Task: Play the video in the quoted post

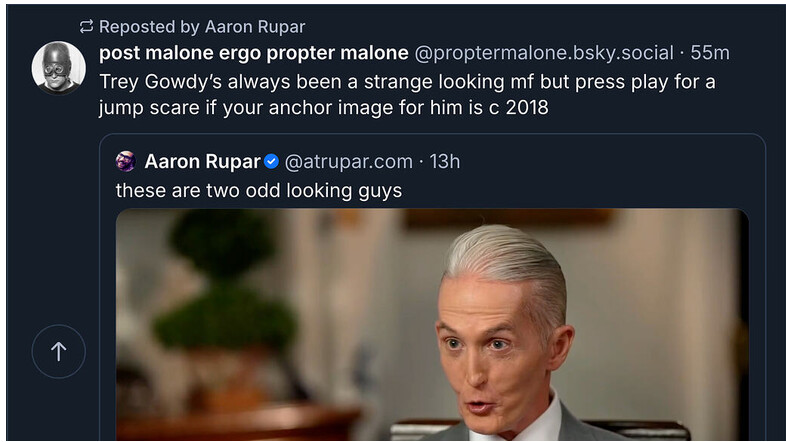Action: 432,325
